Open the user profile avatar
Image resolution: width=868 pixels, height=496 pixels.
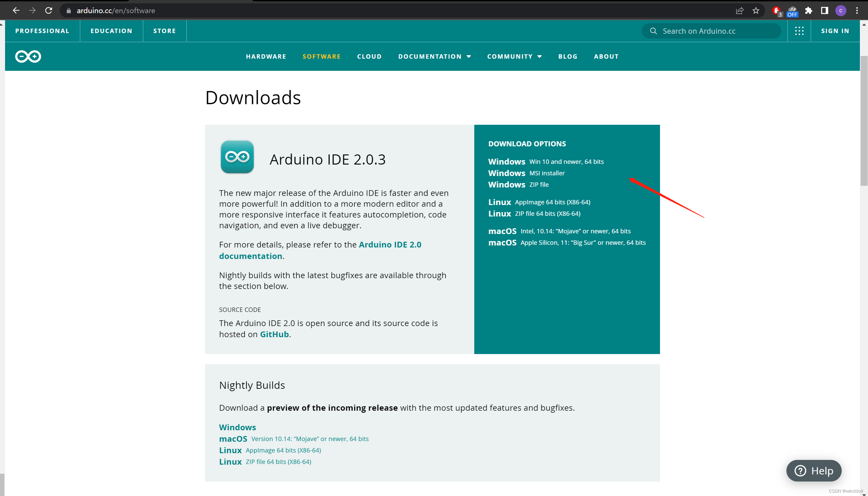(x=840, y=10)
